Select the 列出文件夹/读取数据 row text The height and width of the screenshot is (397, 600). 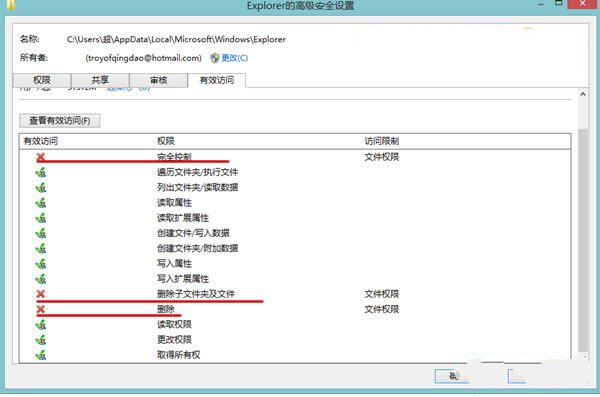click(x=197, y=188)
